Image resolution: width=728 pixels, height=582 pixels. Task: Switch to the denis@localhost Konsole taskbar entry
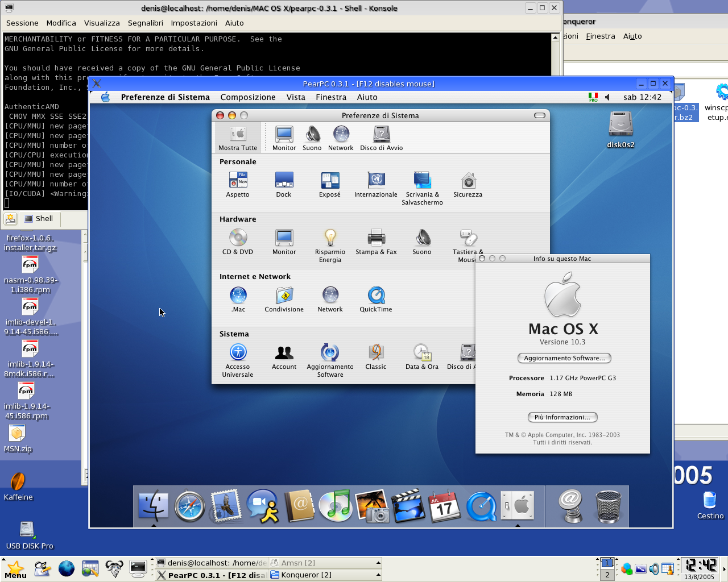click(x=211, y=563)
